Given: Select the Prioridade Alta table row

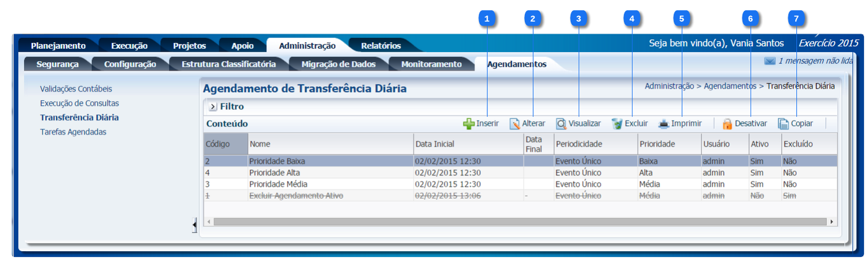Looking at the screenshot, I should click(274, 172).
